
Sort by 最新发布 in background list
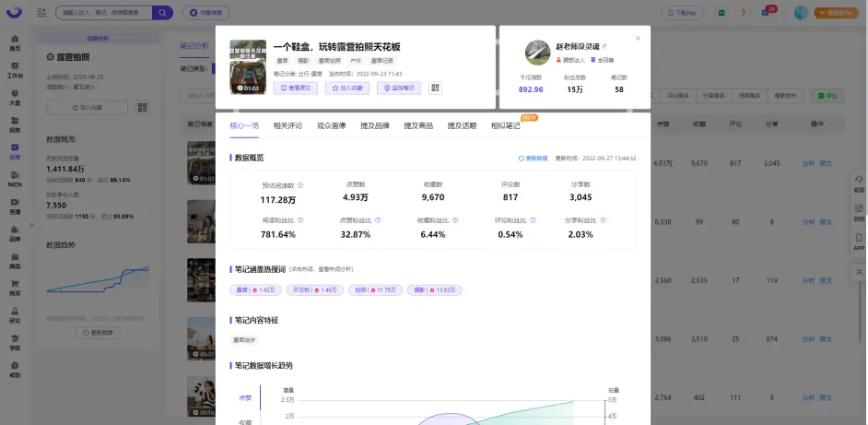coord(786,96)
